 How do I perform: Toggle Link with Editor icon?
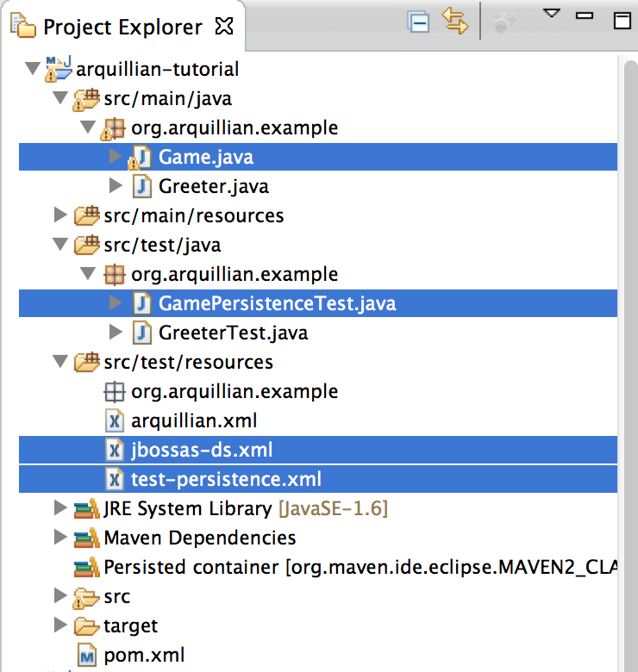pos(455,22)
